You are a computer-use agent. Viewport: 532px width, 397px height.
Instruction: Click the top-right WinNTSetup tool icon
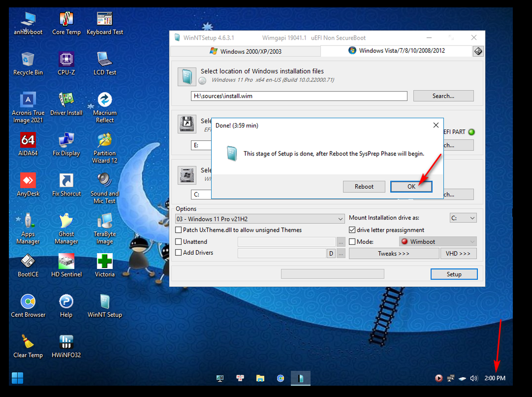pyautogui.click(x=478, y=51)
